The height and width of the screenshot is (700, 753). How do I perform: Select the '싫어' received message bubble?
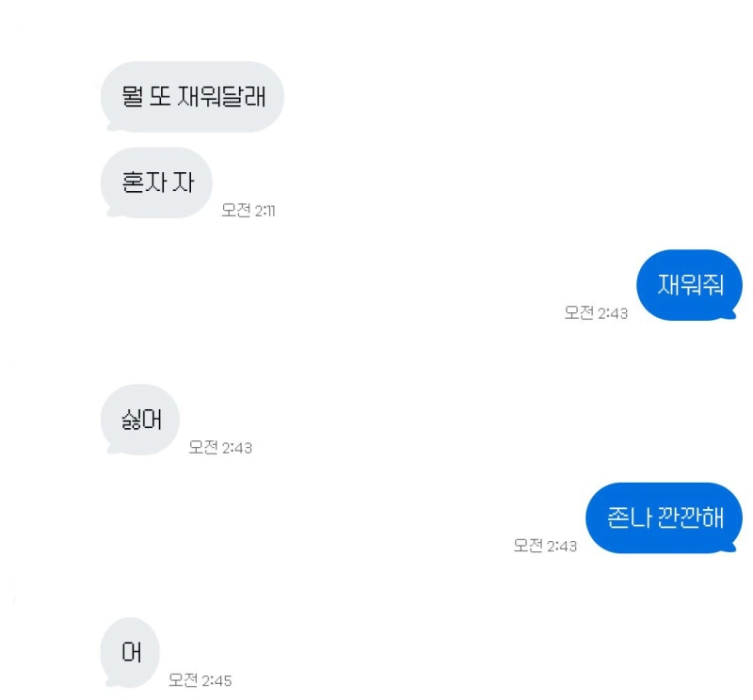point(139,420)
